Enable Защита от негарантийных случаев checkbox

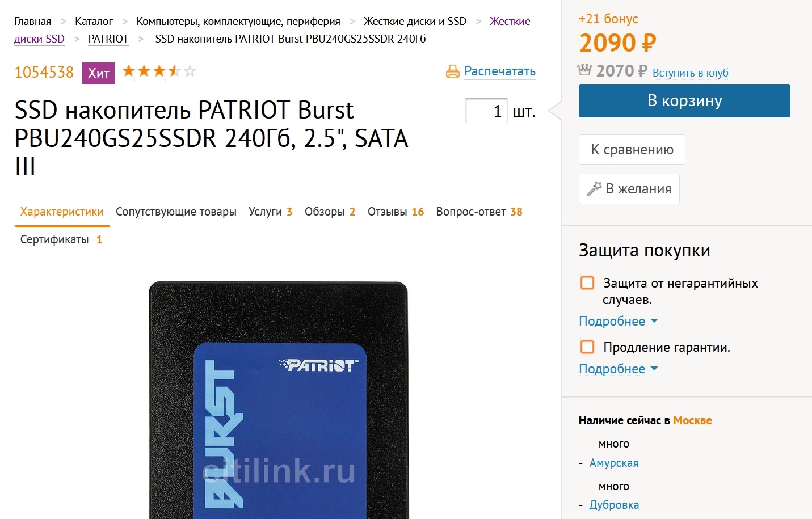pos(587,282)
